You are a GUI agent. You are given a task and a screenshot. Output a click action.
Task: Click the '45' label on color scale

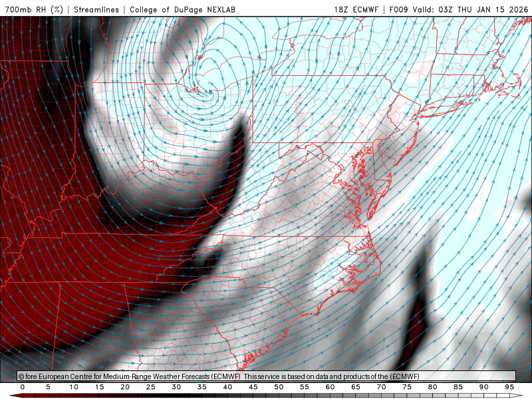click(253, 387)
